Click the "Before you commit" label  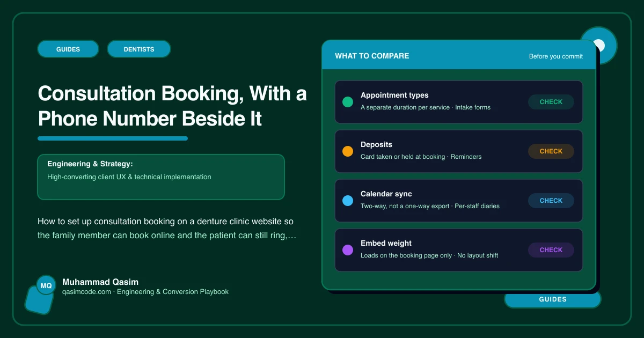(x=556, y=56)
